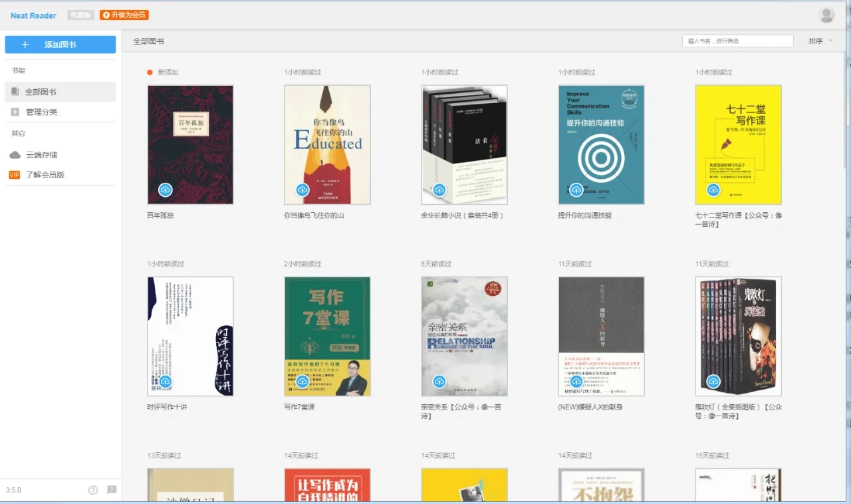
Task: Upload 鬼吹灯 using its cloud icon
Action: [x=713, y=382]
